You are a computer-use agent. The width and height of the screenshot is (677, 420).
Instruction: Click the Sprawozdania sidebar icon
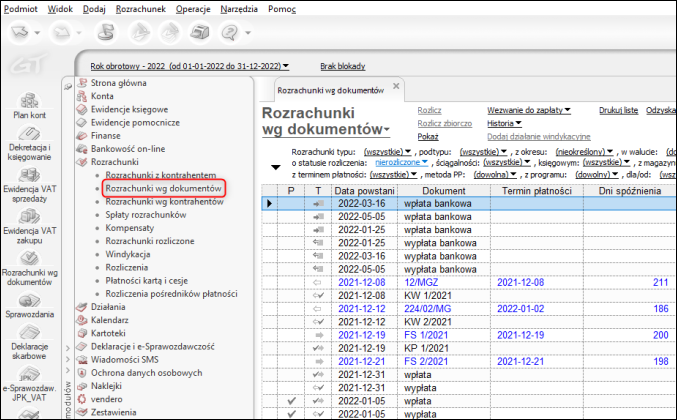pyautogui.click(x=27, y=301)
